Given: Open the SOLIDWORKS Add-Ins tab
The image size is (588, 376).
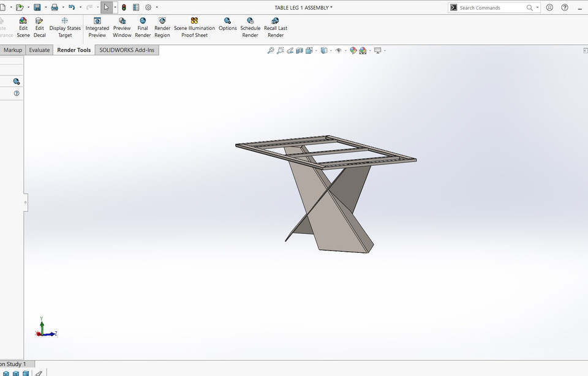Looking at the screenshot, I should tap(126, 50).
